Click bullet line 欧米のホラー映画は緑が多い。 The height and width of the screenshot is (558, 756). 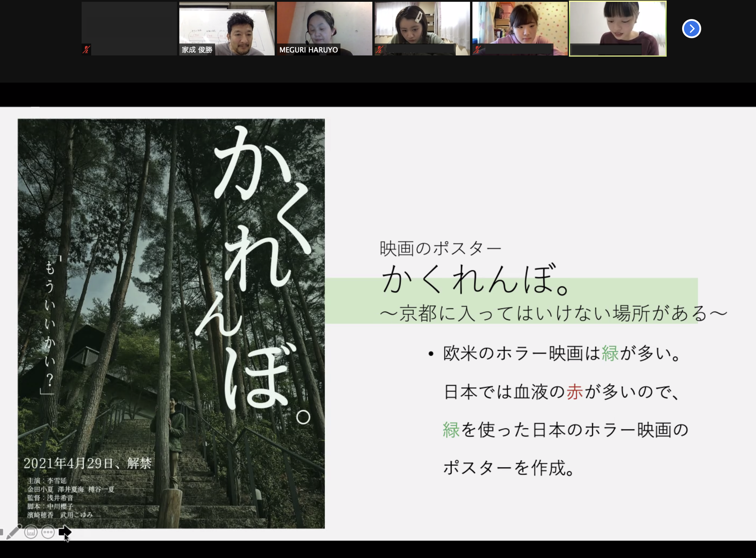(562, 354)
